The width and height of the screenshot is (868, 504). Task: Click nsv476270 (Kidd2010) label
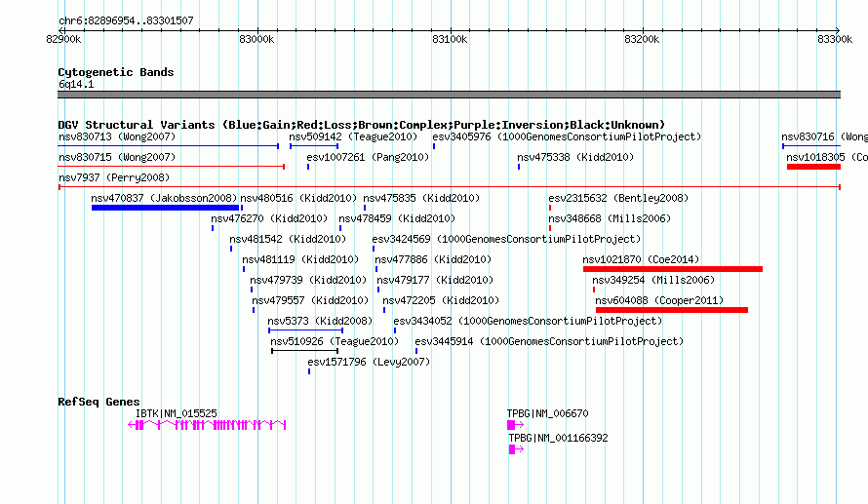click(x=269, y=218)
